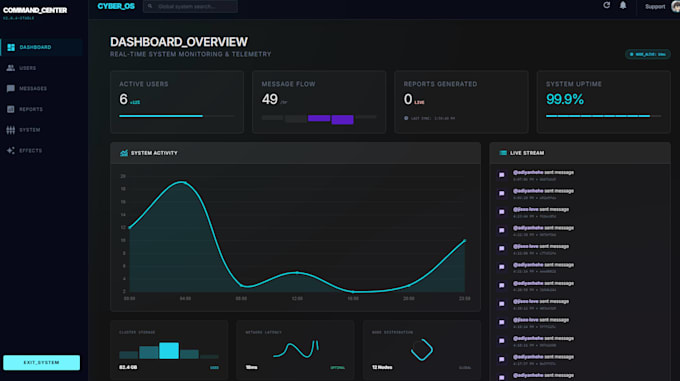Viewport: 680px width, 381px height.
Task: Click the Global system search field
Action: [190, 7]
